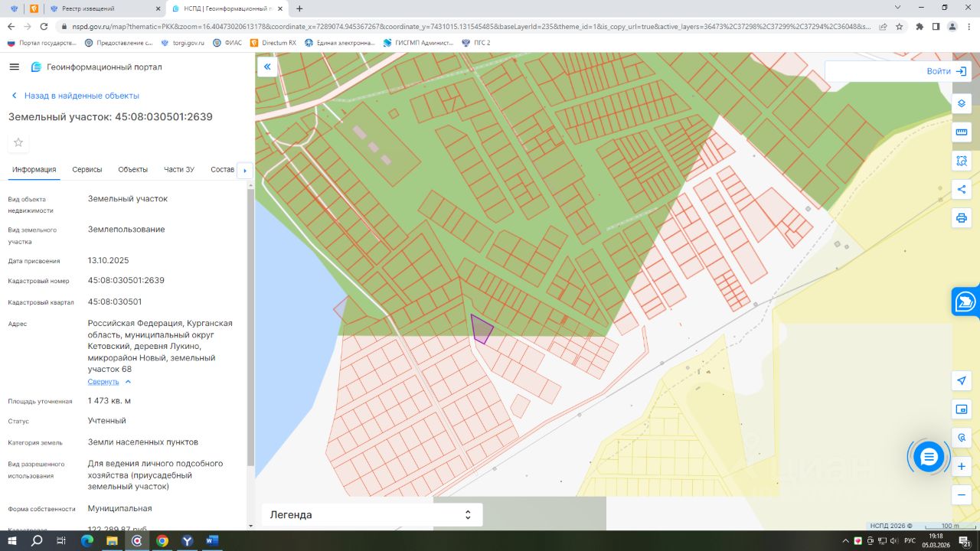The width and height of the screenshot is (980, 551).
Task: Add land plot to favorites star
Action: [x=18, y=142]
